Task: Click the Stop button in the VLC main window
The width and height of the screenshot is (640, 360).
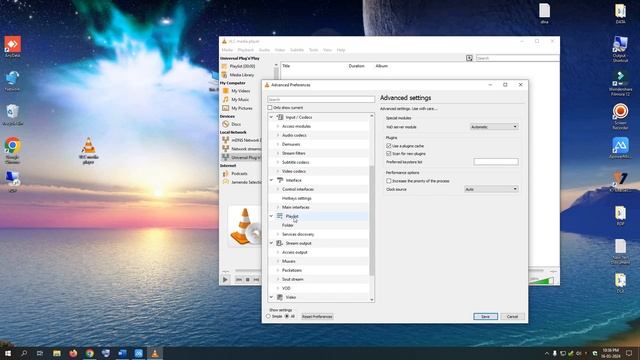Action: [x=248, y=280]
